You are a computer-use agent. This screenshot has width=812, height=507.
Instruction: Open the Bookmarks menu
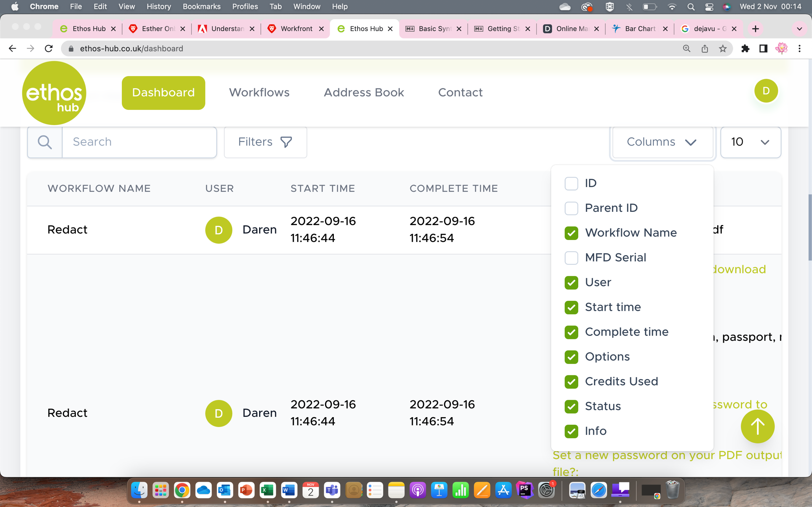click(202, 6)
